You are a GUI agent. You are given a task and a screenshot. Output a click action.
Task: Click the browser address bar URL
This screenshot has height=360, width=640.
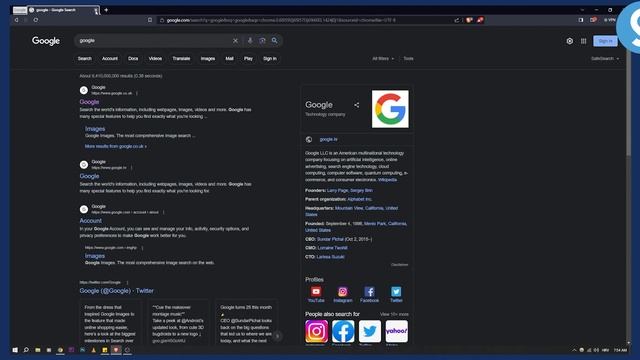(281, 20)
